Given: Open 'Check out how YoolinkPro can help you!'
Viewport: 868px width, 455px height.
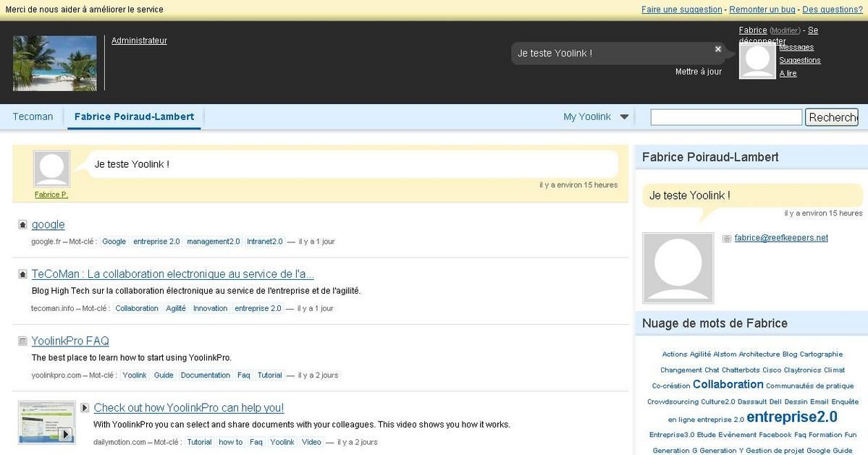Looking at the screenshot, I should (x=189, y=408).
